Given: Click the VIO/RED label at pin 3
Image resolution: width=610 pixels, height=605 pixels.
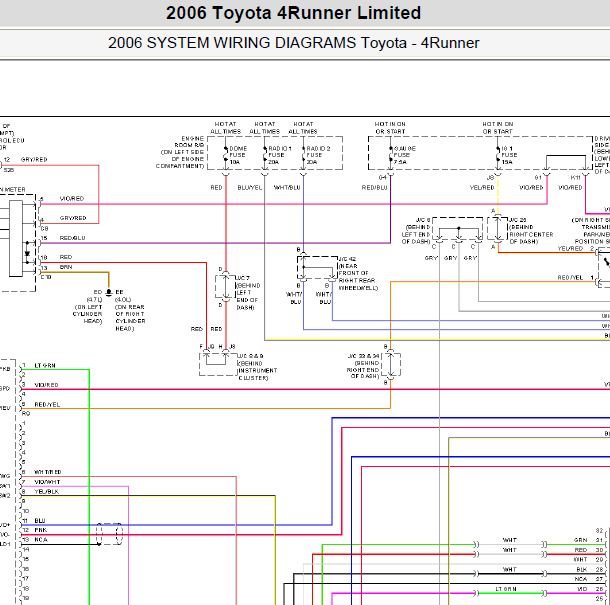Looking at the screenshot, I should (46, 385).
